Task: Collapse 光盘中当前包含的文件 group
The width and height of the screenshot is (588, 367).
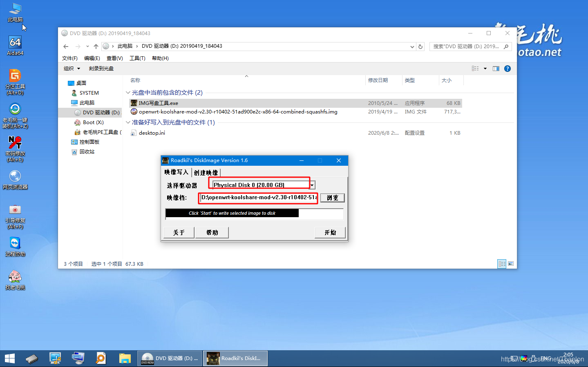Action: [x=128, y=93]
